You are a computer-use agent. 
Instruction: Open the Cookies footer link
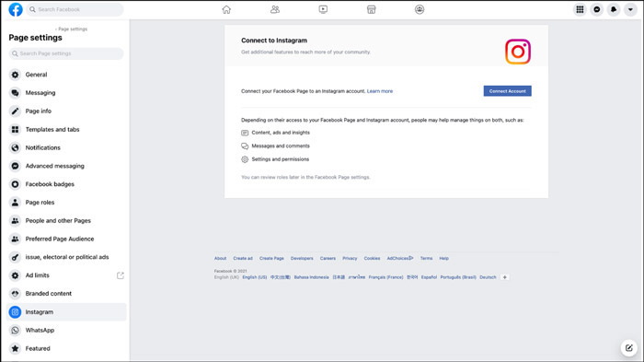[372, 258]
